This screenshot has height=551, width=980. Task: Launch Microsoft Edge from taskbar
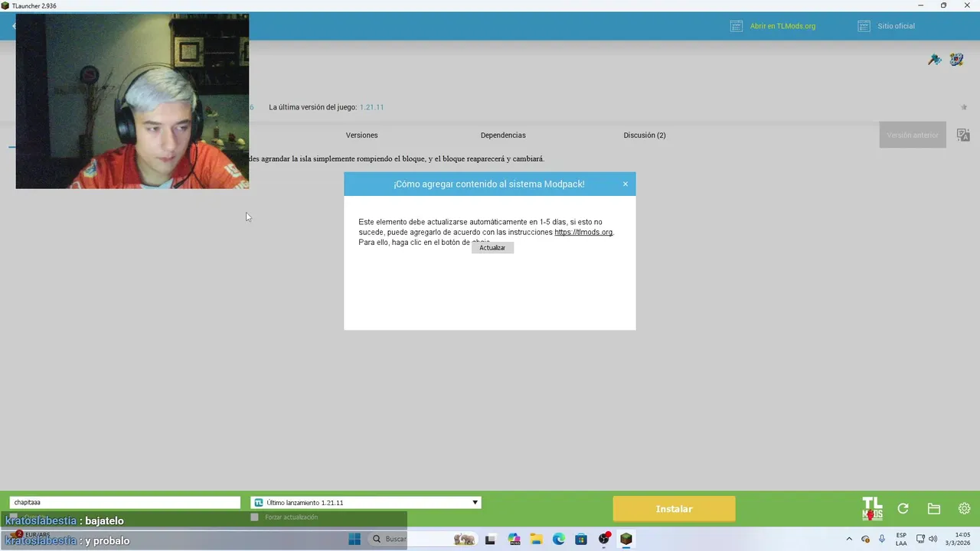[x=559, y=539]
